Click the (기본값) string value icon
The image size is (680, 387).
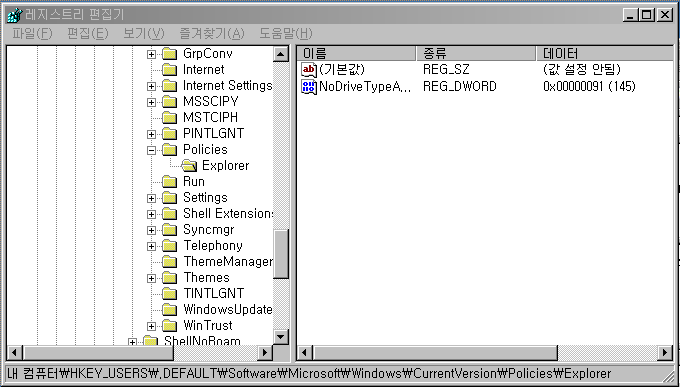(309, 69)
